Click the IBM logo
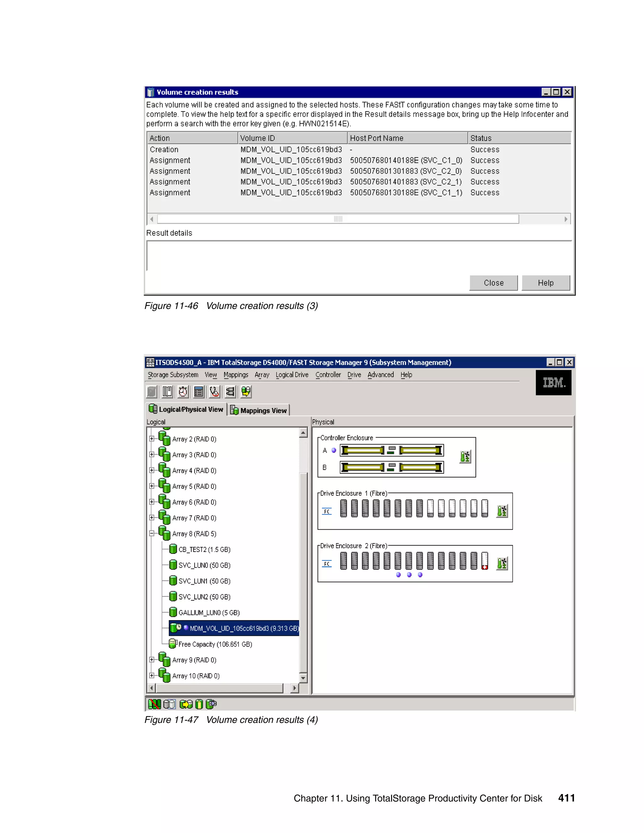The height and width of the screenshot is (833, 644). point(553,383)
